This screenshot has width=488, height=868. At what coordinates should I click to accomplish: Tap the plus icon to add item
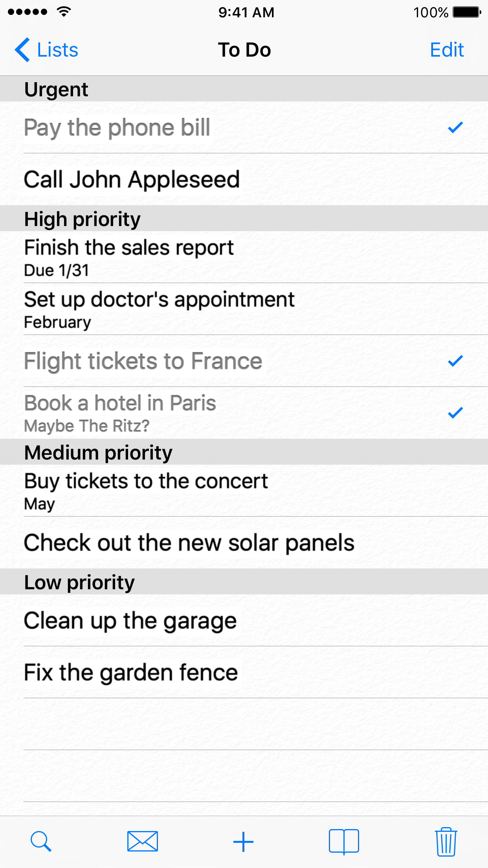243,842
